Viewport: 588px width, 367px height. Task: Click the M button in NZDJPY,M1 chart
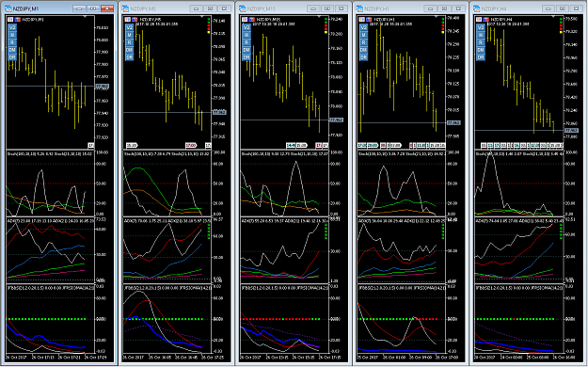[12, 35]
